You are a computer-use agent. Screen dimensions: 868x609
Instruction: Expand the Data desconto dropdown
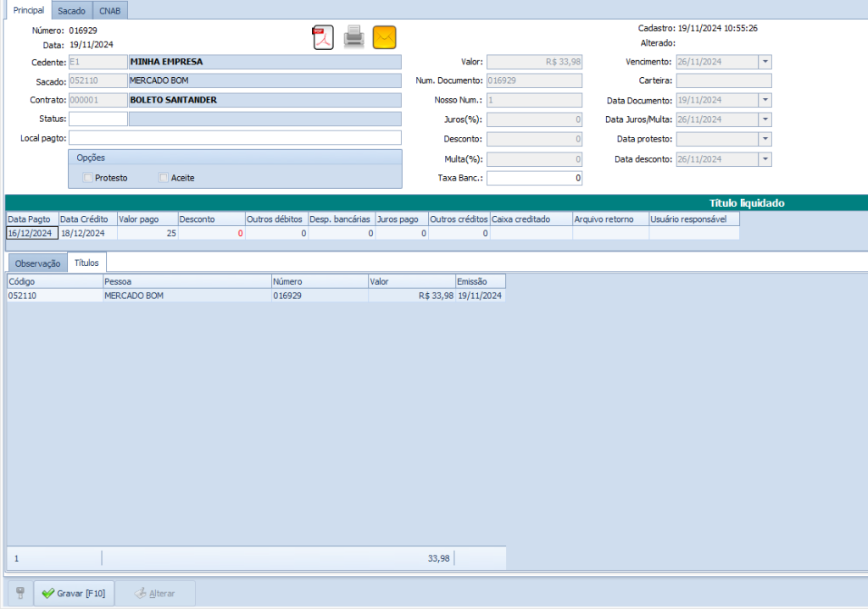[x=765, y=159]
